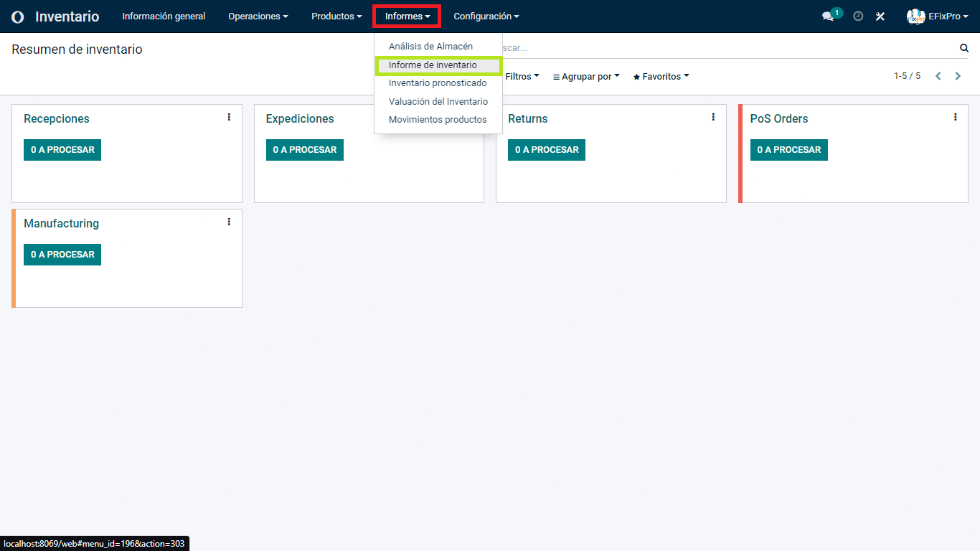Open the Favoritos dropdown
The image size is (980, 551).
(661, 77)
